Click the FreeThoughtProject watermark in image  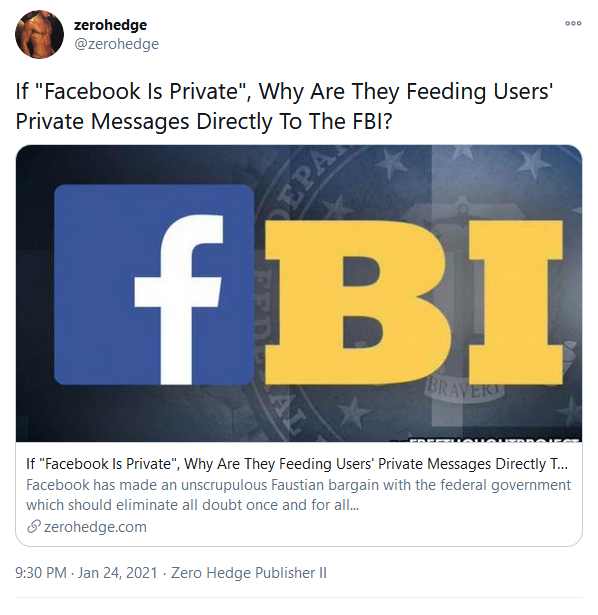493,440
